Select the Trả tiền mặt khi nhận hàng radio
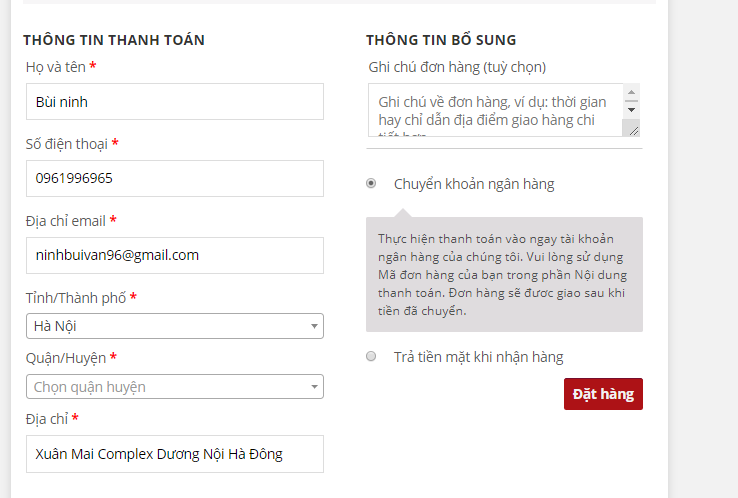This screenshot has height=498, width=738. tap(371, 356)
